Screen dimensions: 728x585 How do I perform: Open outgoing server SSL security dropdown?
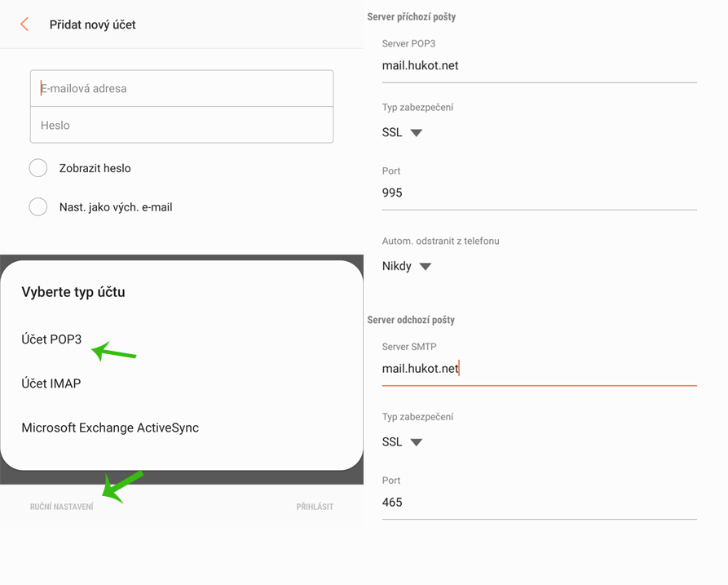pyautogui.click(x=403, y=441)
